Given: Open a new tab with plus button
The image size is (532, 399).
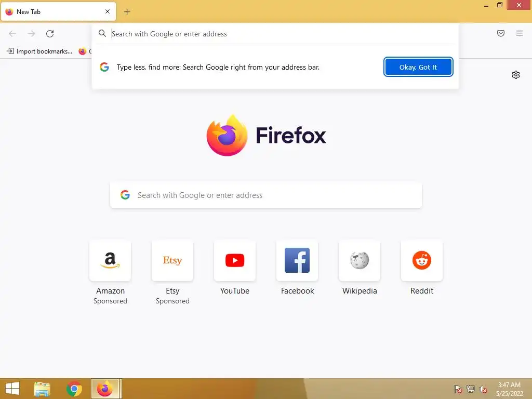Looking at the screenshot, I should click(x=127, y=12).
